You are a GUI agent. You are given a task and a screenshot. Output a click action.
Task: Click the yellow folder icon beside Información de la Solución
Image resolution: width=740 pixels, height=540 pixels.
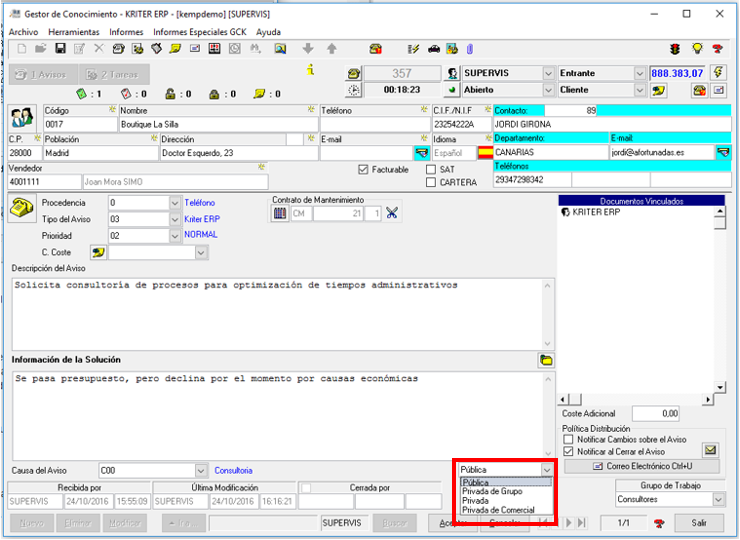point(546,360)
